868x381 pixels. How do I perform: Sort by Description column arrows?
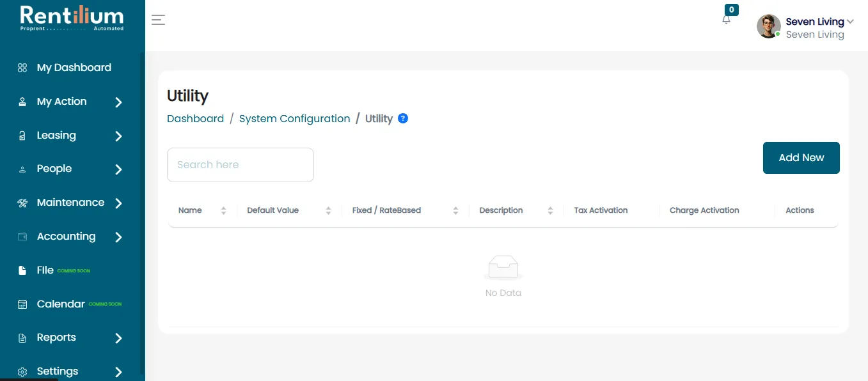tap(550, 210)
